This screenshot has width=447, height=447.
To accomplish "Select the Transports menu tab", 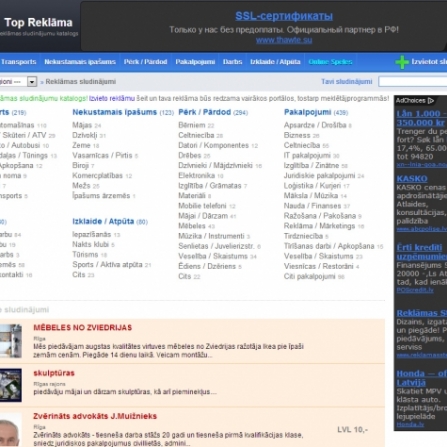I will pos(18,62).
